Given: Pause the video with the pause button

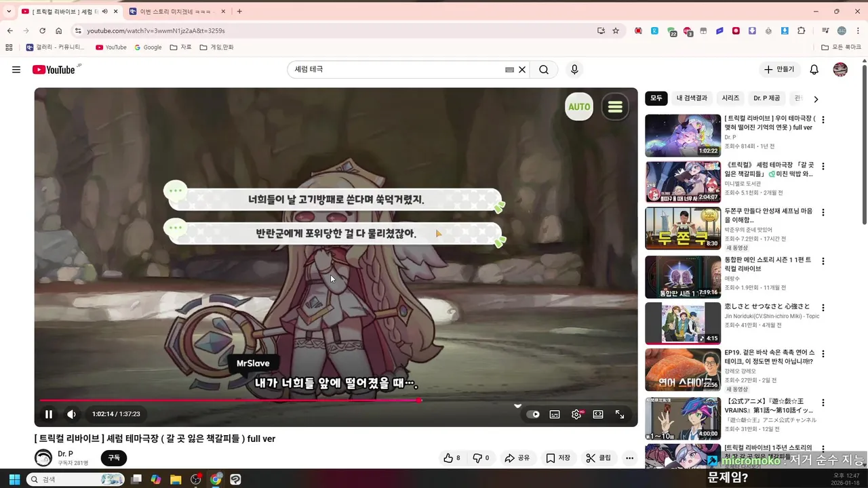Looking at the screenshot, I should tap(49, 414).
